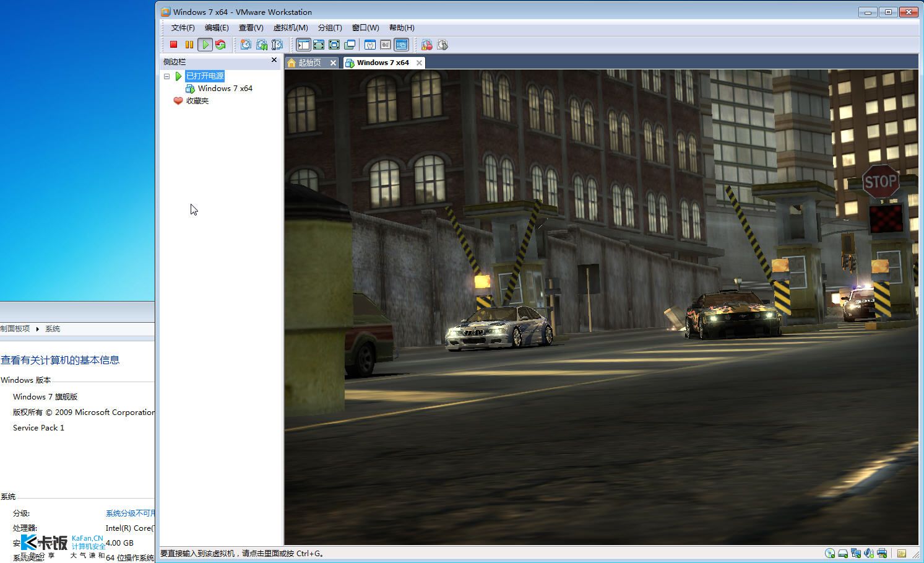
Task: Click the Unity mode overlapping windows icon
Action: click(350, 45)
